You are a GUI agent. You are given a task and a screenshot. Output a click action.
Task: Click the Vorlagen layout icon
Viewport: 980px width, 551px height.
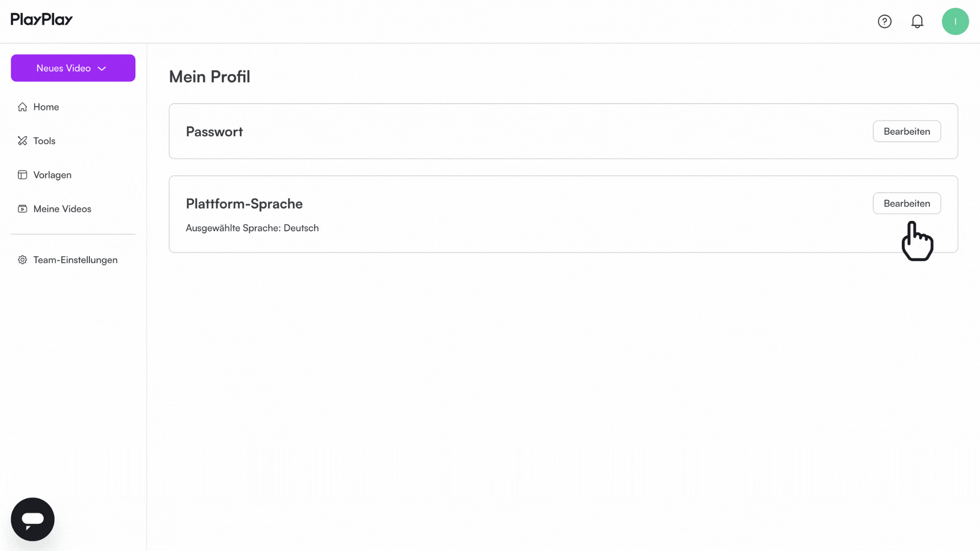coord(22,175)
